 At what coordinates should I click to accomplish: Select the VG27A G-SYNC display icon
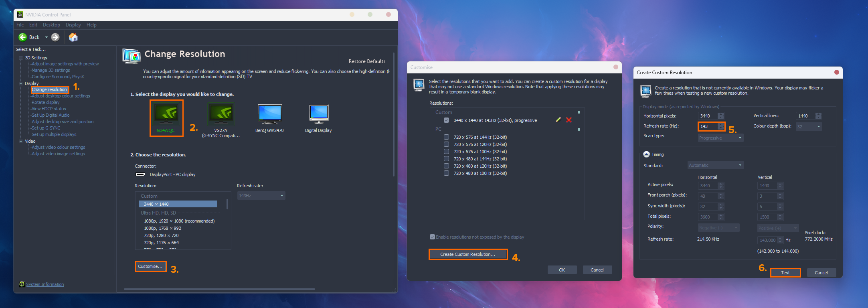(221, 115)
